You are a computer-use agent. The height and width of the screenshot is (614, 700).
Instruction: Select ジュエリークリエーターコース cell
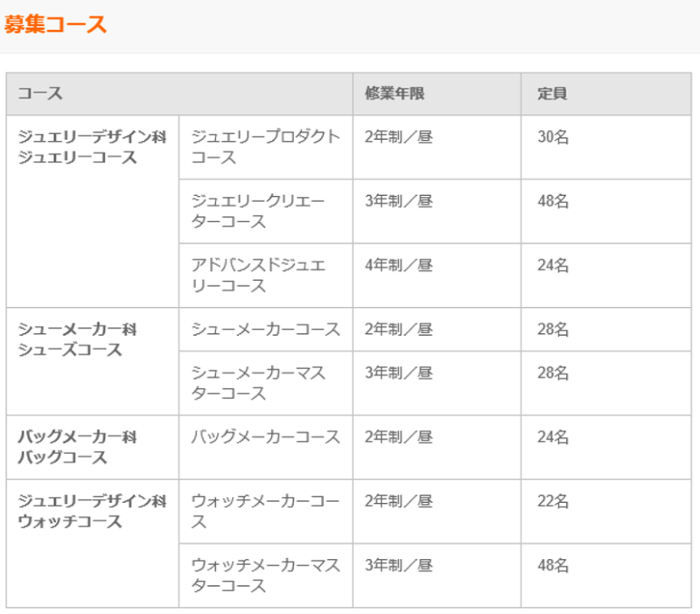click(x=266, y=212)
